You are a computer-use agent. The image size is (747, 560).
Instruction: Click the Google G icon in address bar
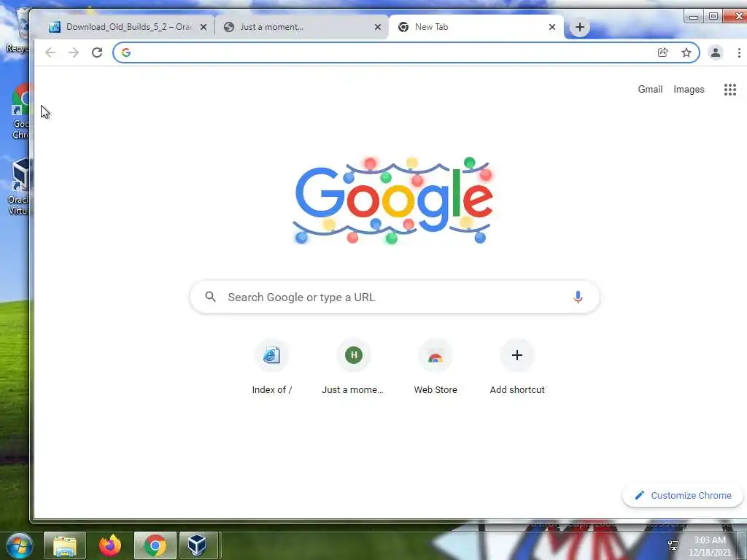point(125,52)
